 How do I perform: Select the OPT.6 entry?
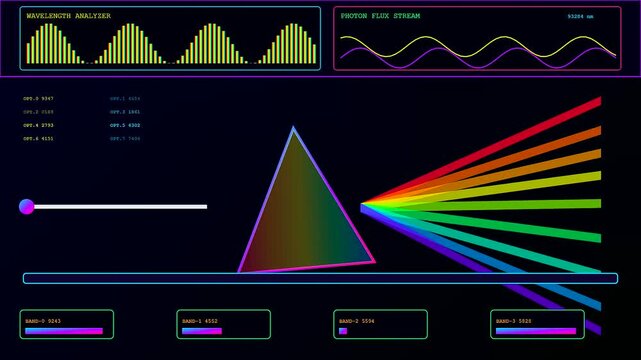(x=38, y=139)
